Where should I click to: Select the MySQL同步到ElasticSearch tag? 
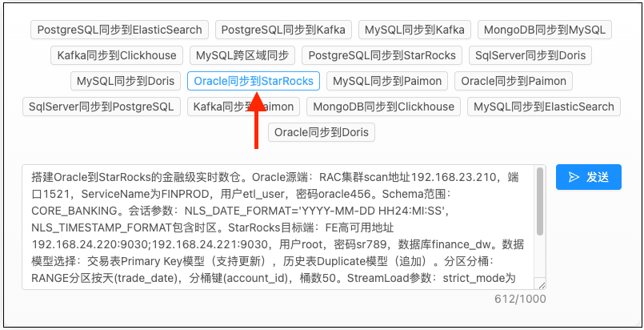(x=544, y=107)
